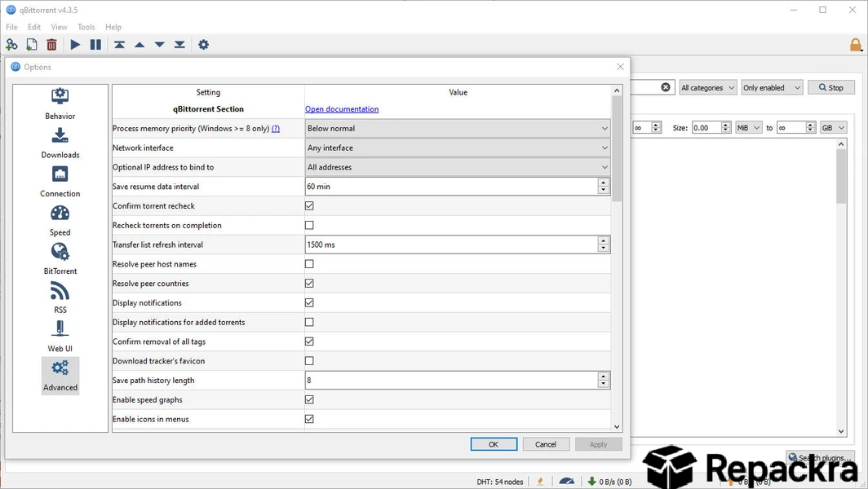This screenshot has height=489, width=868.
Task: Enable Download tracker's favicon
Action: point(309,361)
